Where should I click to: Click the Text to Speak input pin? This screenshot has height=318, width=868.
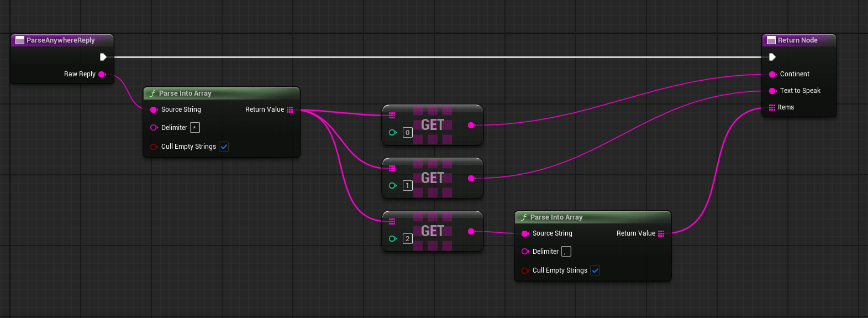tap(772, 91)
